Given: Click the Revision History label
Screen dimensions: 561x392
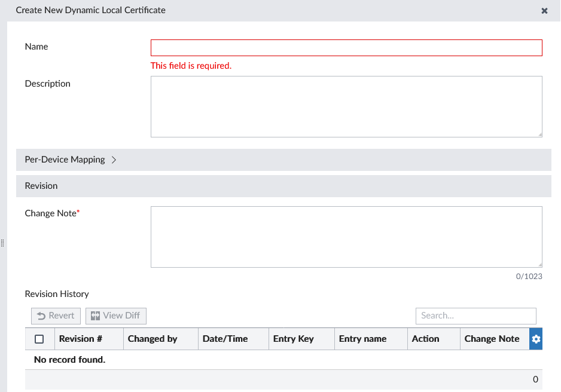Looking at the screenshot, I should coord(57,294).
